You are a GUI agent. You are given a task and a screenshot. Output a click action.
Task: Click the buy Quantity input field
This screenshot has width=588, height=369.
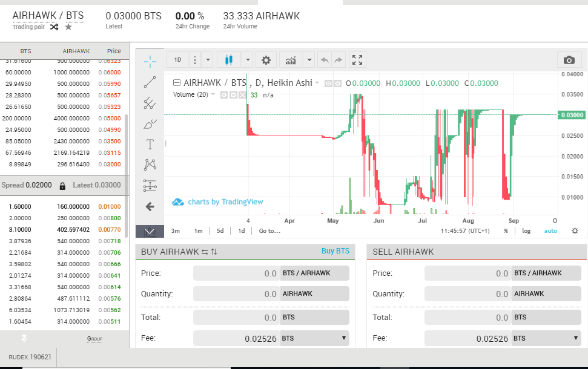pos(236,294)
